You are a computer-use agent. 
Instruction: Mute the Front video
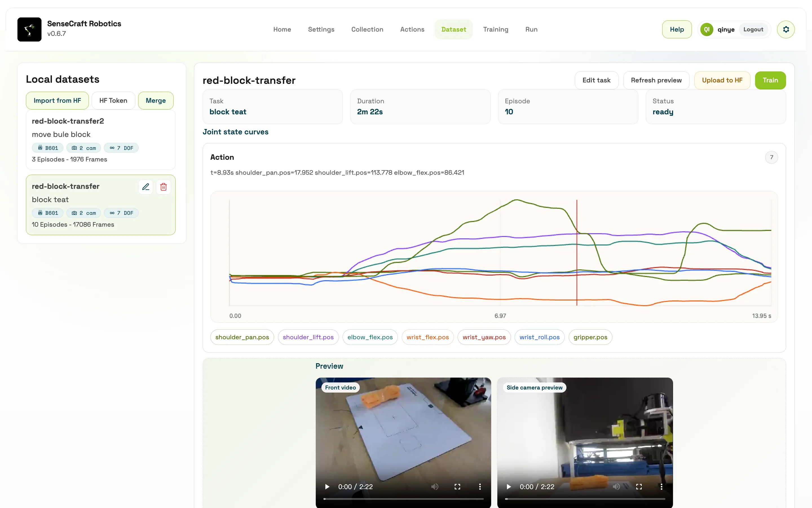point(435,487)
